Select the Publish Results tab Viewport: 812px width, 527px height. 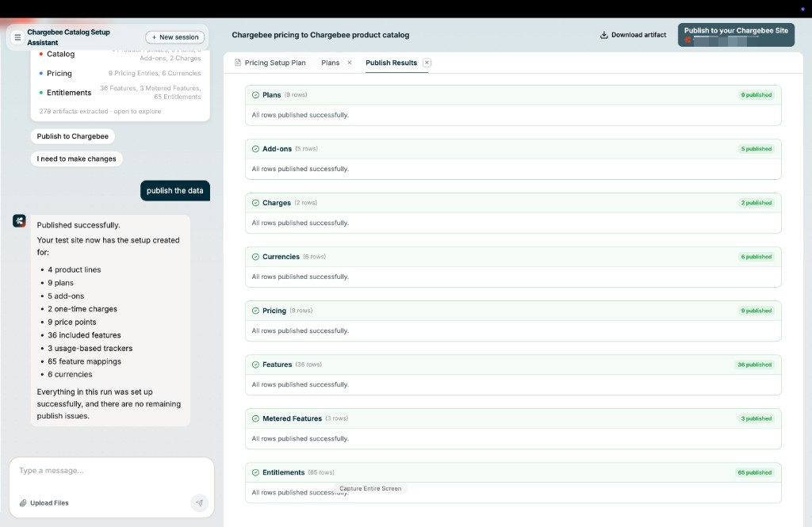click(x=391, y=63)
